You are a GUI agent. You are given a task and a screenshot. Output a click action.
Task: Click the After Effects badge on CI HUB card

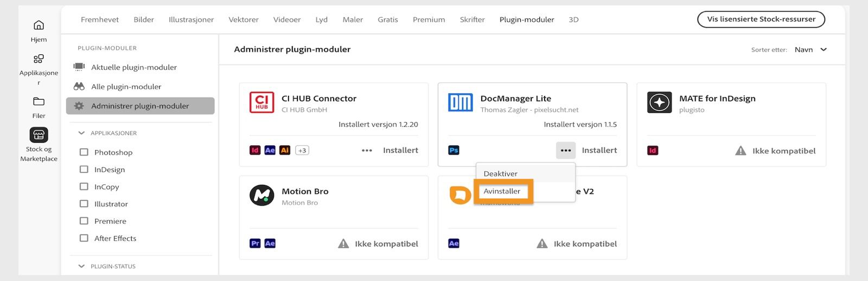[x=270, y=150]
